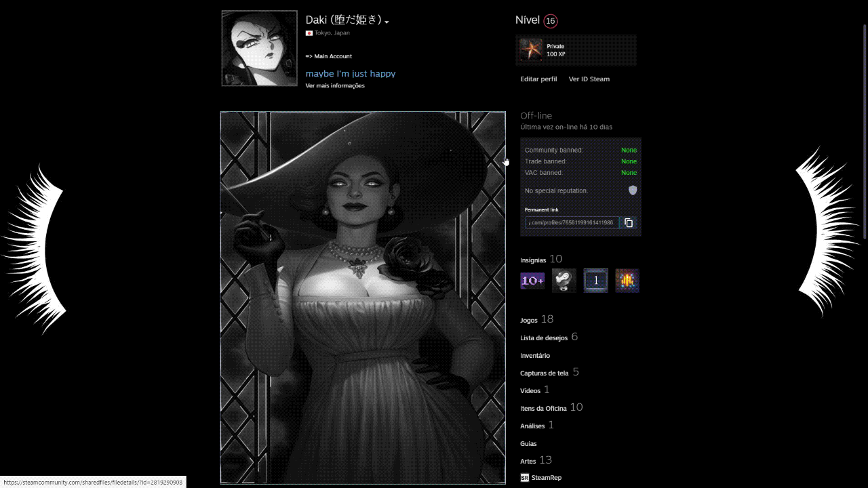Image resolution: width=868 pixels, height=488 pixels.
Task: Click the SteamRep link text
Action: [x=547, y=478]
